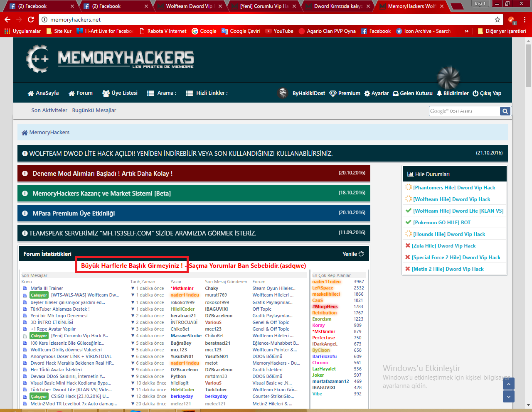
Task: Check Bildirimler bell notifications
Action: coord(453,93)
